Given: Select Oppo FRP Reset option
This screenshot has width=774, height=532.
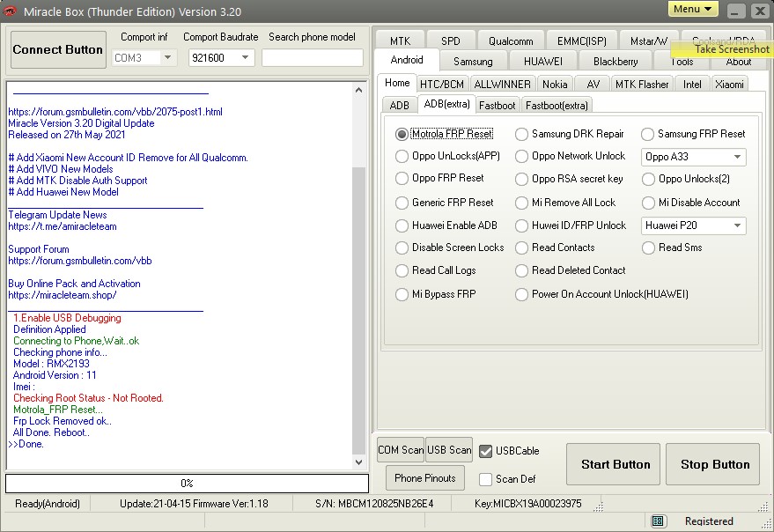Looking at the screenshot, I should [402, 178].
